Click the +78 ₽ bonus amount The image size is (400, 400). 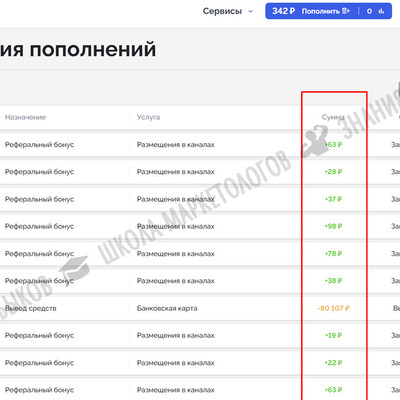(x=333, y=253)
